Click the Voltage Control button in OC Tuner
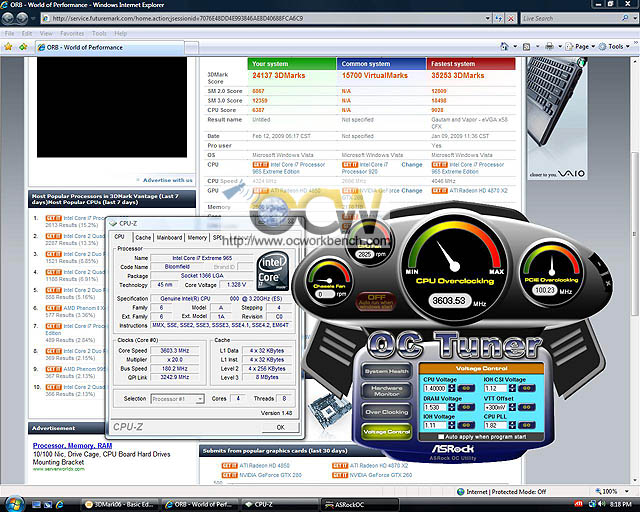Viewport: 640px width, 512px height. (387, 432)
